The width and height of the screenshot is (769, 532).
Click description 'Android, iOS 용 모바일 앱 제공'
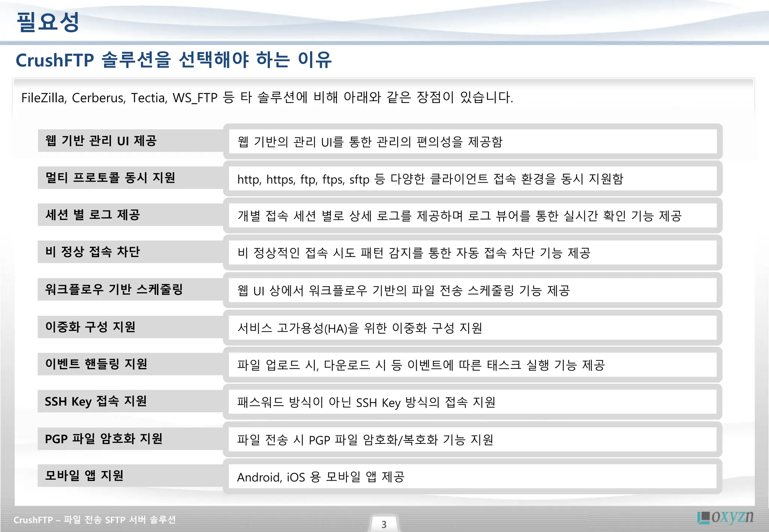click(321, 477)
